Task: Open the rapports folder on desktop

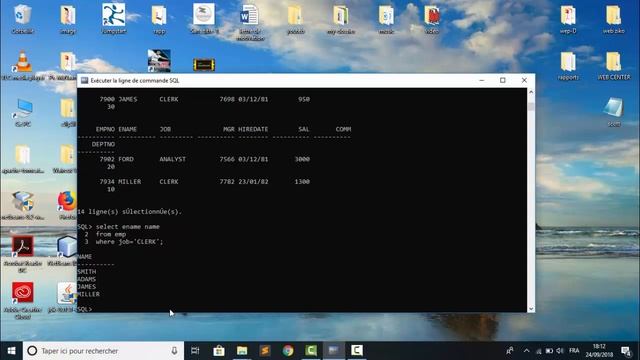Action: [x=568, y=61]
